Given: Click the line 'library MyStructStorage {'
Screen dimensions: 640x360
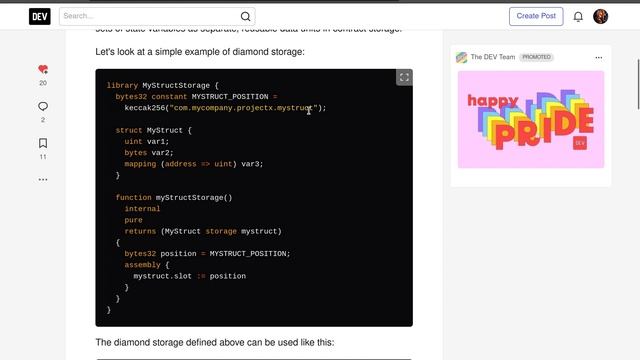Looking at the screenshot, I should pos(163,85).
